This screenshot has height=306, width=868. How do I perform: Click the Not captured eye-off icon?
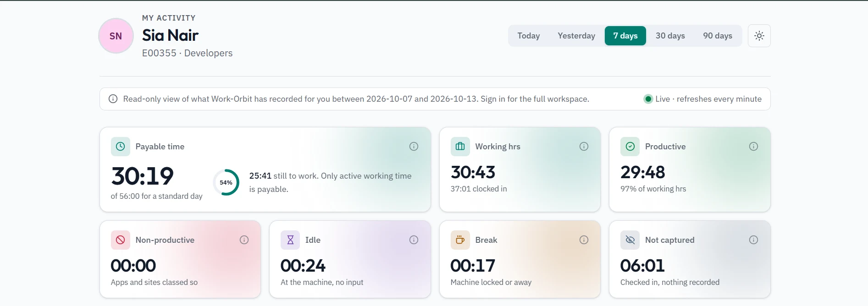tap(630, 240)
